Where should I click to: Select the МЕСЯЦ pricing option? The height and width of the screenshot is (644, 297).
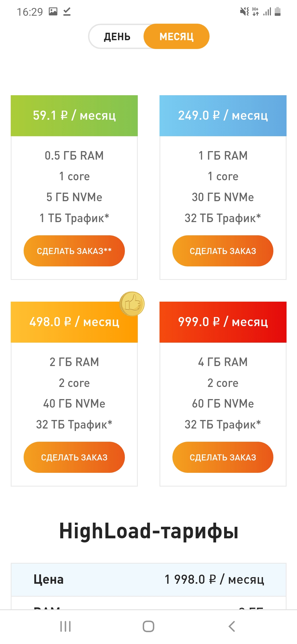click(176, 37)
